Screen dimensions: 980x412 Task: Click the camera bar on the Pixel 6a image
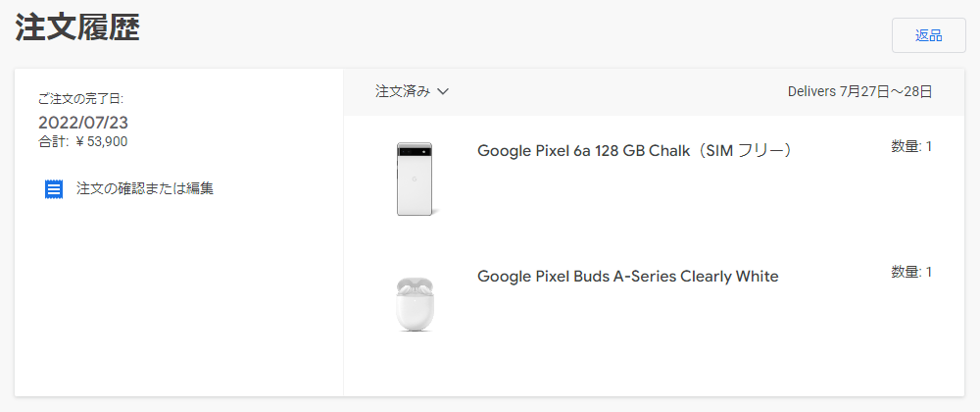tap(416, 153)
